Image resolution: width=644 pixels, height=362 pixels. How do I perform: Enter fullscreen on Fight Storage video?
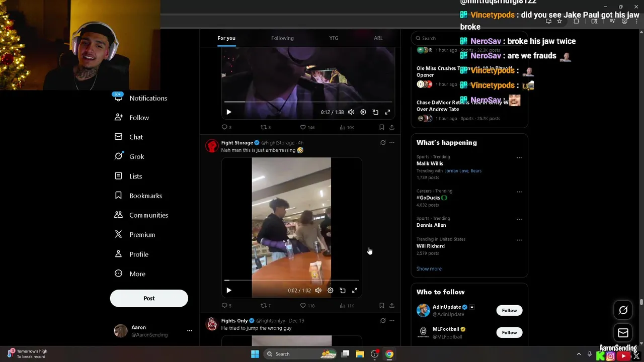(x=355, y=291)
